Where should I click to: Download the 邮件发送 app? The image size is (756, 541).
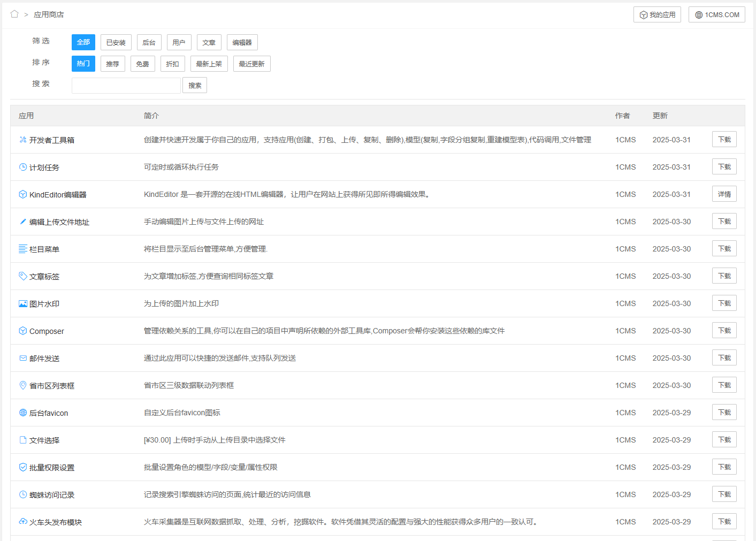click(724, 357)
